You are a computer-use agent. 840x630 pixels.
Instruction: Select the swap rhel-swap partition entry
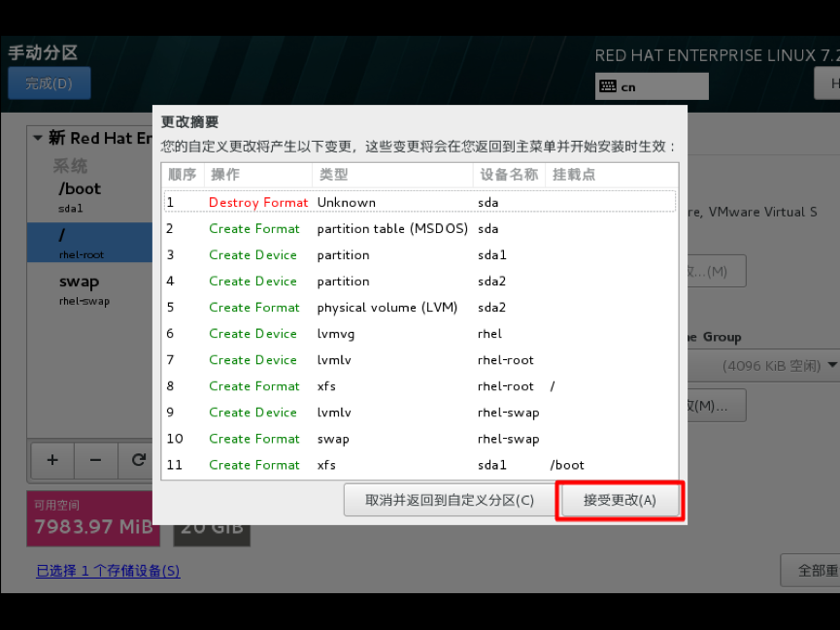(x=90, y=290)
